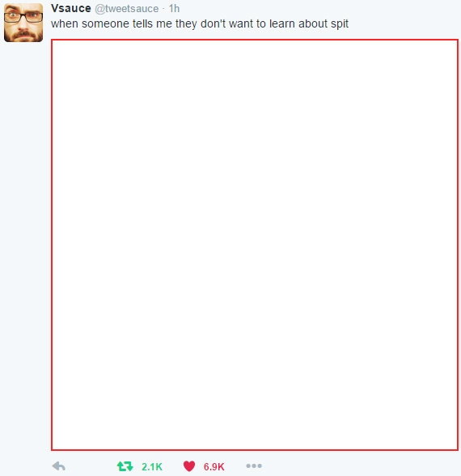Click the word "spit" in the tweet

point(340,24)
